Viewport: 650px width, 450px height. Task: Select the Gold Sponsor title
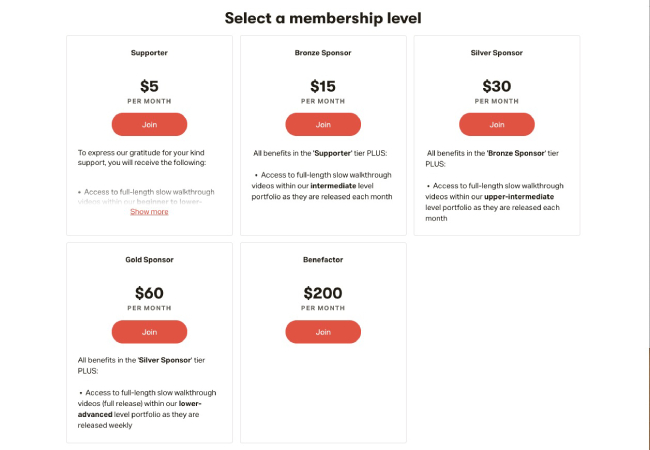pyautogui.click(x=149, y=260)
